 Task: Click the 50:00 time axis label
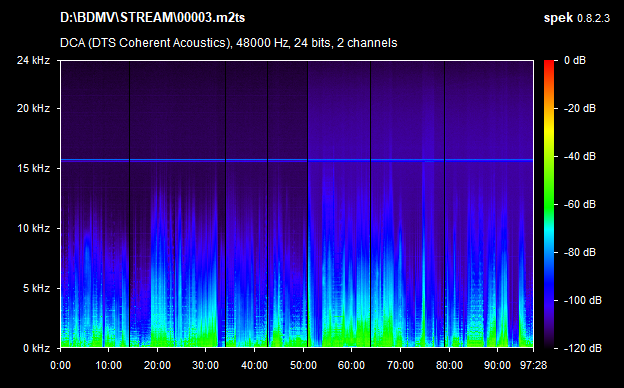tap(303, 365)
